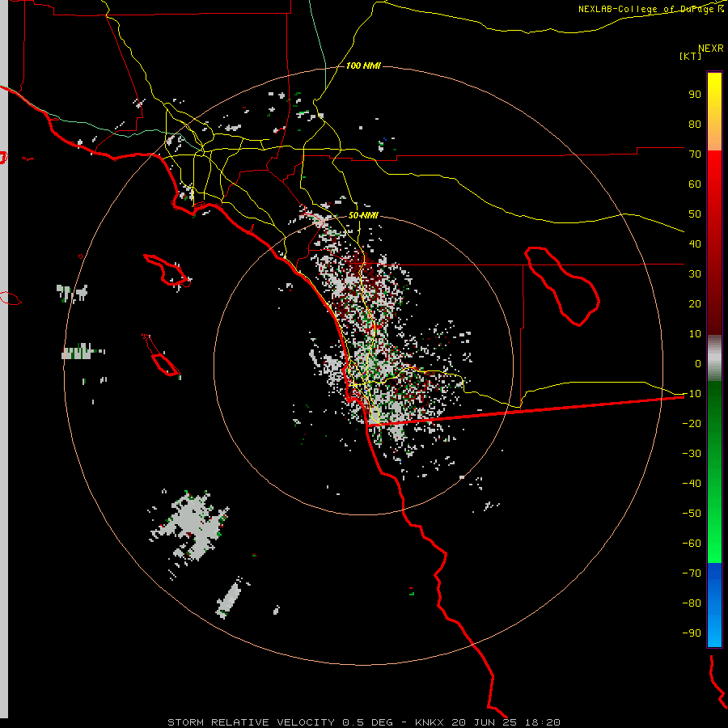
Task: Click the 100 NMI range ring label
Action: (363, 66)
